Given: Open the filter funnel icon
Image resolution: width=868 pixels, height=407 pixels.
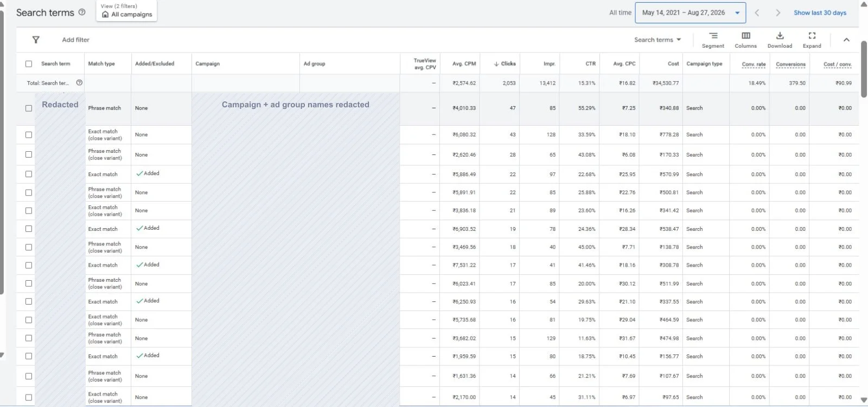Looking at the screenshot, I should 36,40.
